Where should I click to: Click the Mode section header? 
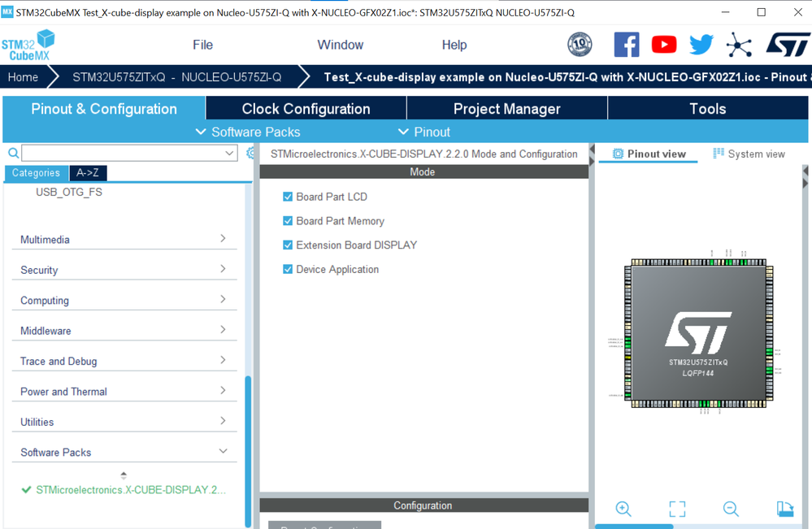coord(423,171)
